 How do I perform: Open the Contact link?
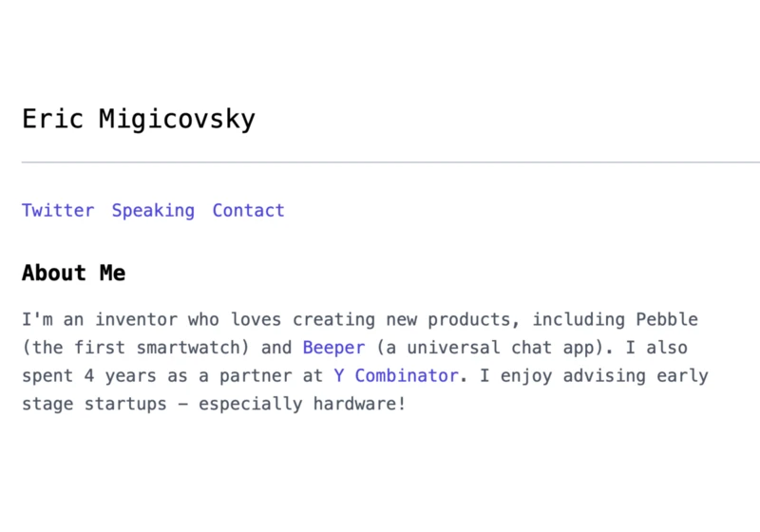click(x=248, y=211)
